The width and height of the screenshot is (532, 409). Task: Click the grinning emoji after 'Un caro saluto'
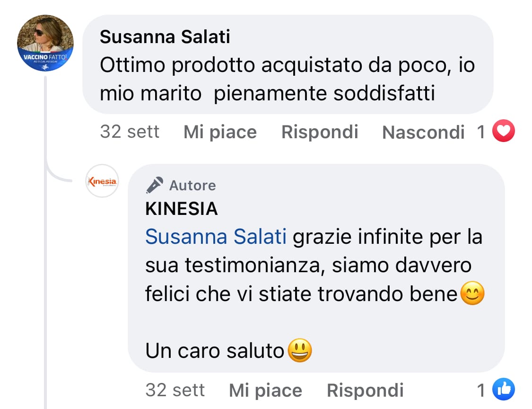coord(300,351)
